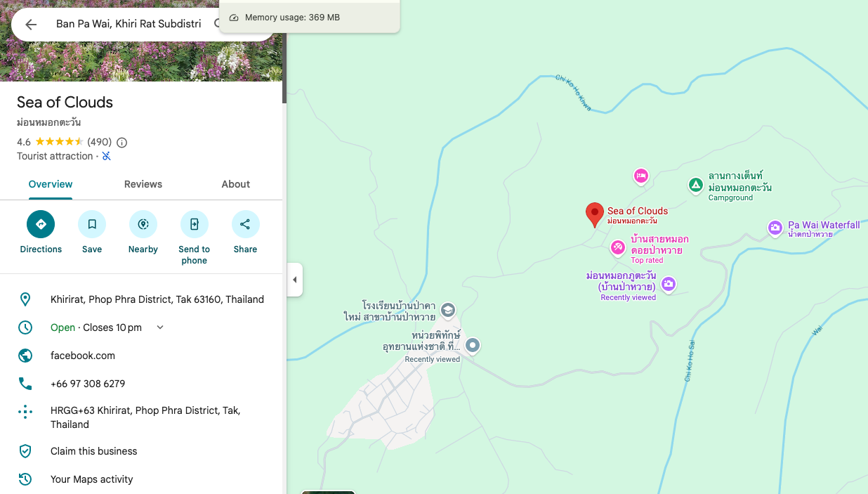Collapse the side panel arrow
The image size is (868, 494).
coord(295,280)
